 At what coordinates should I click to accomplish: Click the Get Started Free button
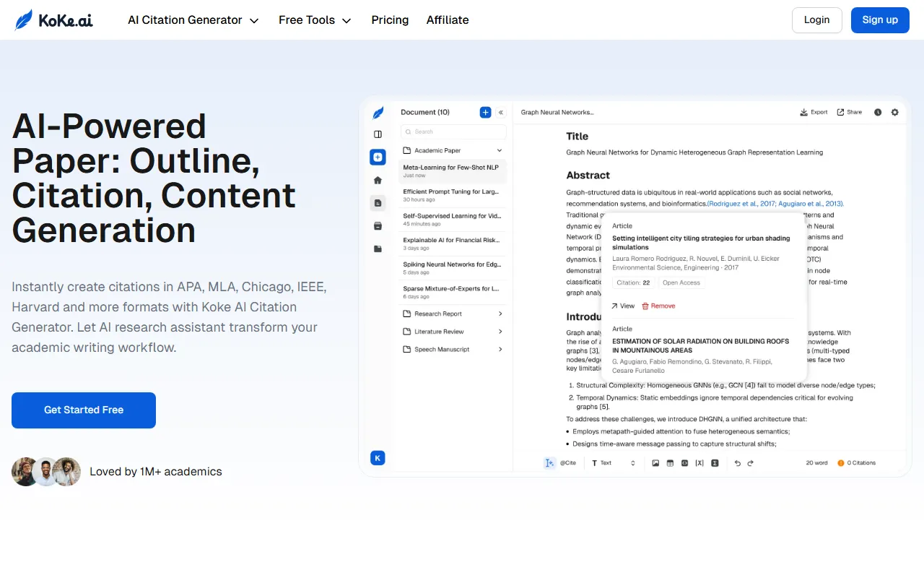84,410
